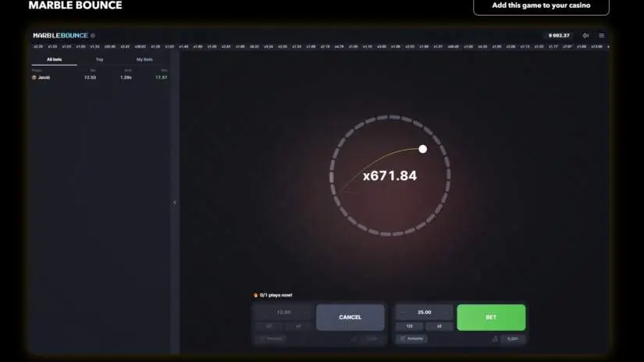The width and height of the screenshot is (644, 362).
Task: Open the hamburger menu icon
Action: [x=601, y=35]
